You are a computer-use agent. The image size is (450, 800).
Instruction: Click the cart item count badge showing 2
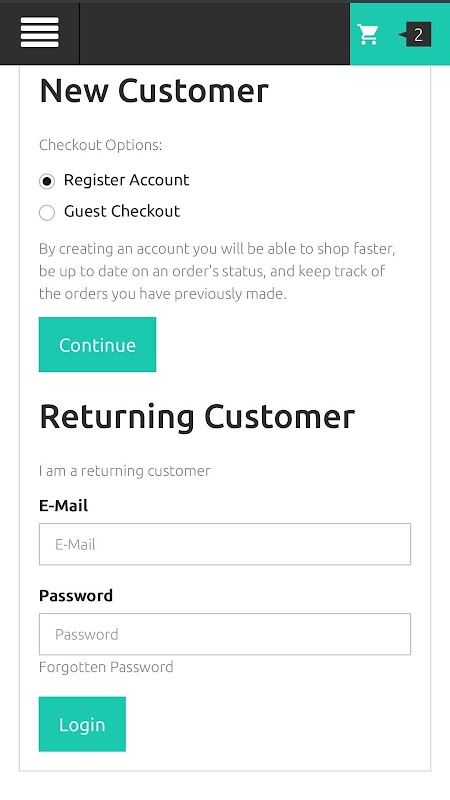coord(418,35)
